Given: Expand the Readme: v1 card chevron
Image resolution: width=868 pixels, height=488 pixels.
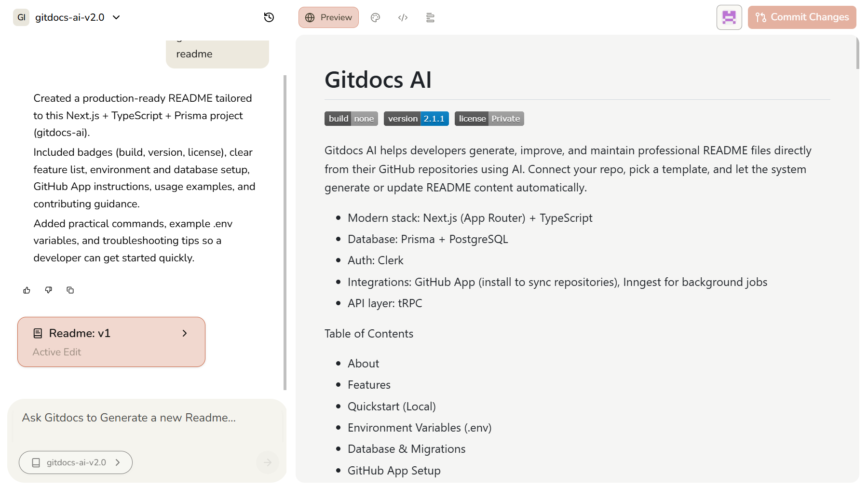Looking at the screenshot, I should pos(184,333).
